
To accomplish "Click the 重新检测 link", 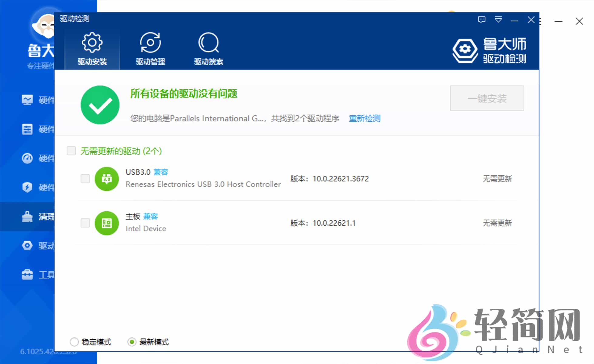I will 365,119.
